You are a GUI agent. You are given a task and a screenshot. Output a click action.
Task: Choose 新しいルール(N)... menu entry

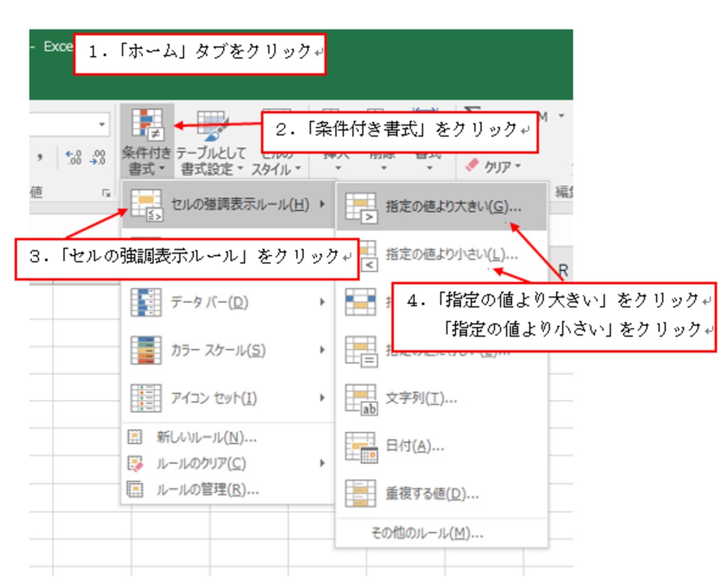click(229, 437)
